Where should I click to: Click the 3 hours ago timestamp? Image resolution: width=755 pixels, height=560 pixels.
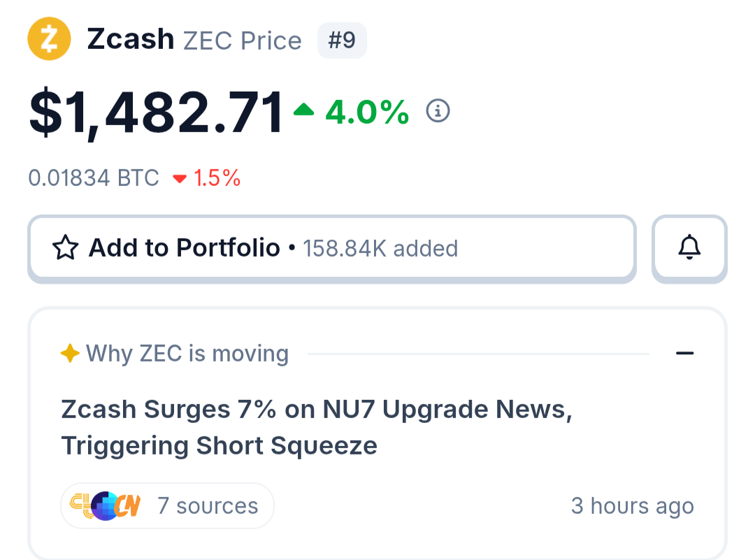(x=632, y=506)
